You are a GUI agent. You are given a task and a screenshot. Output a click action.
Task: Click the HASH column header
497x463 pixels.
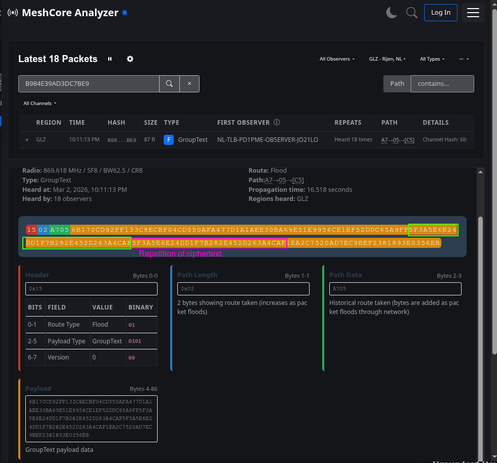[x=116, y=123]
